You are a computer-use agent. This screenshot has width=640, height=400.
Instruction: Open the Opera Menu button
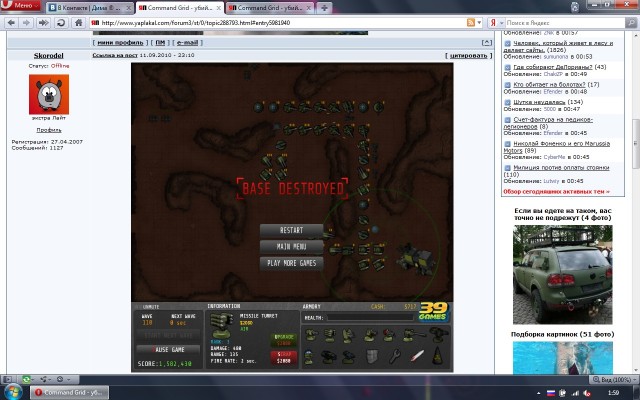coord(20,5)
